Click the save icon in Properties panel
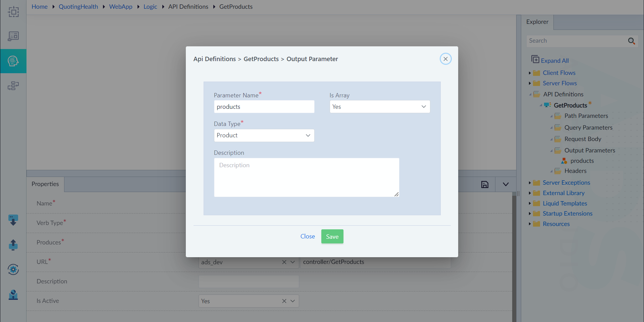This screenshot has width=644, height=322. 485,184
